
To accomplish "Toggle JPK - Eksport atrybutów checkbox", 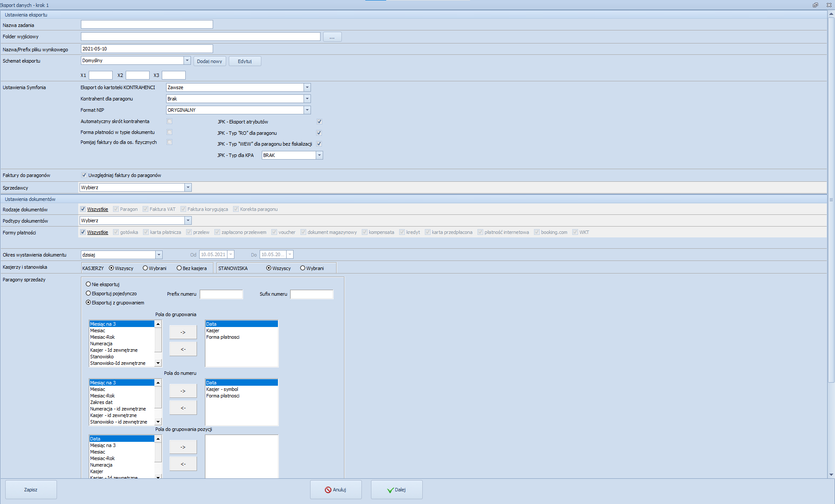I will [319, 122].
